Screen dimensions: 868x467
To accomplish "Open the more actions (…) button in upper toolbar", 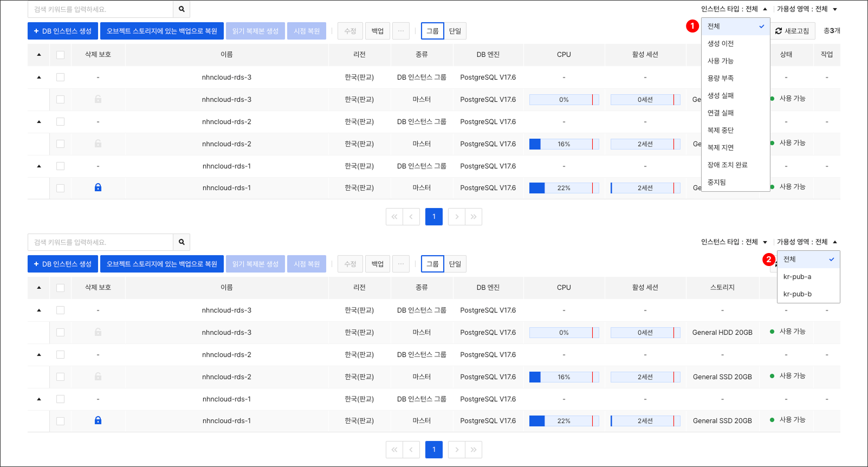I will coord(401,31).
